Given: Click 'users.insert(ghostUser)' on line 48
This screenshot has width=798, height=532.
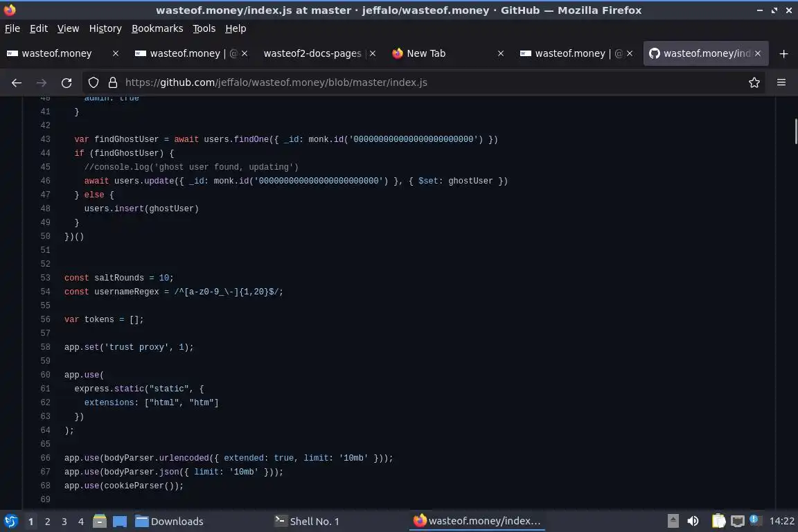Looking at the screenshot, I should pos(141,209).
